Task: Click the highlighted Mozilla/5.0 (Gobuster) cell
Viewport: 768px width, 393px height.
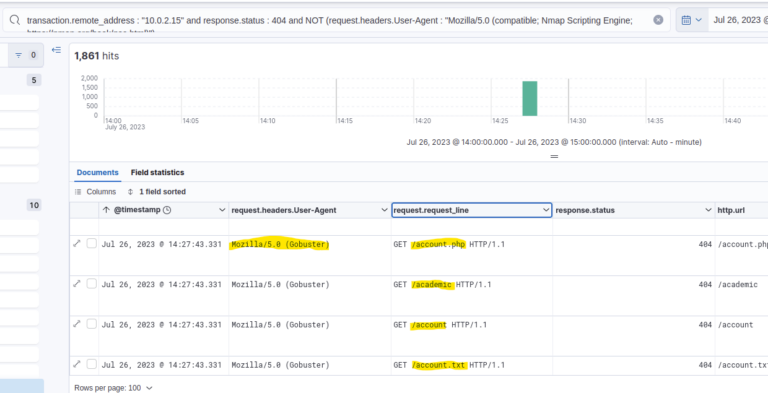Action: point(280,244)
